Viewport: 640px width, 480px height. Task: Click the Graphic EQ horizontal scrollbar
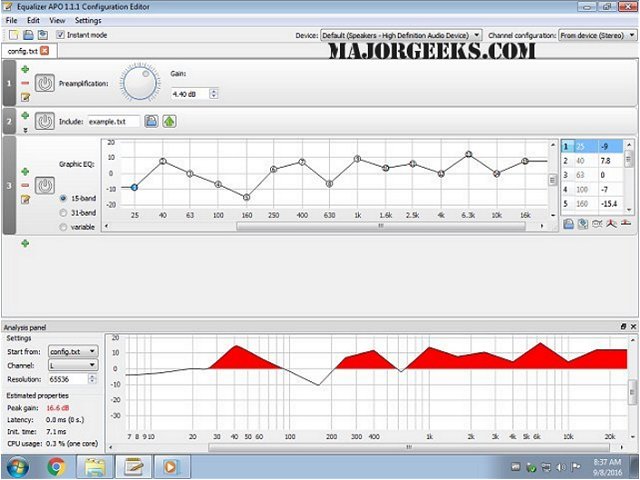coord(381,226)
